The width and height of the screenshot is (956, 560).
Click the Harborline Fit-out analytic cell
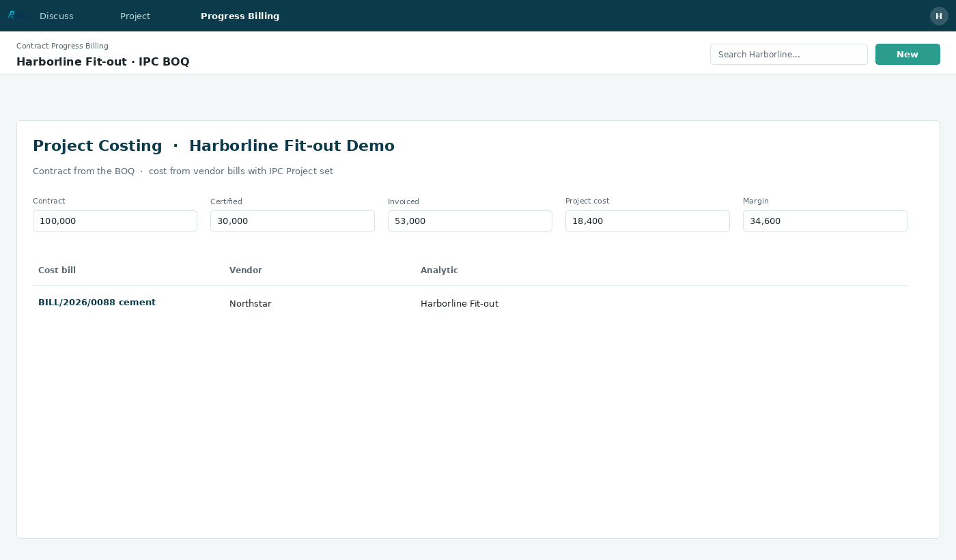460,304
